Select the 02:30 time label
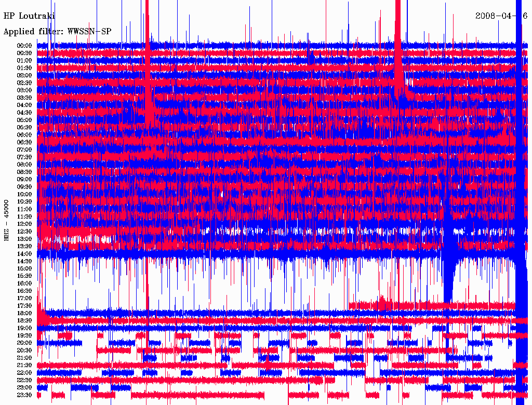532x405 pixels. 24,83
